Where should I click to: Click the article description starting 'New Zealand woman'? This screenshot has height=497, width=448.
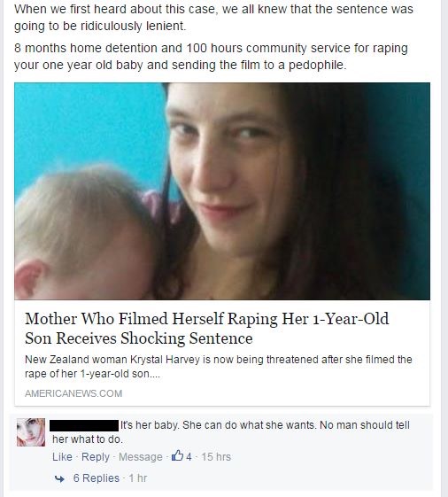point(219,367)
